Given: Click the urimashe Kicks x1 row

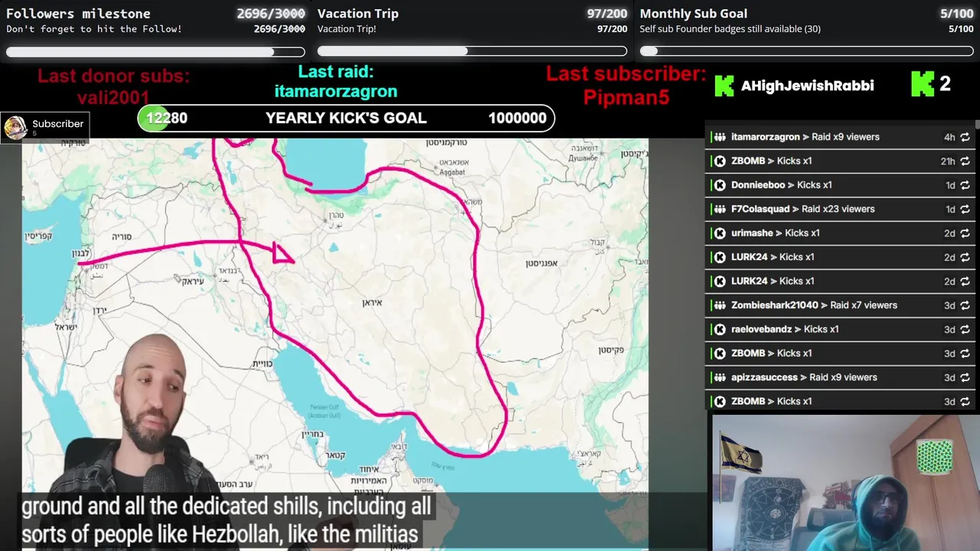Looking at the screenshot, I should pos(840,233).
